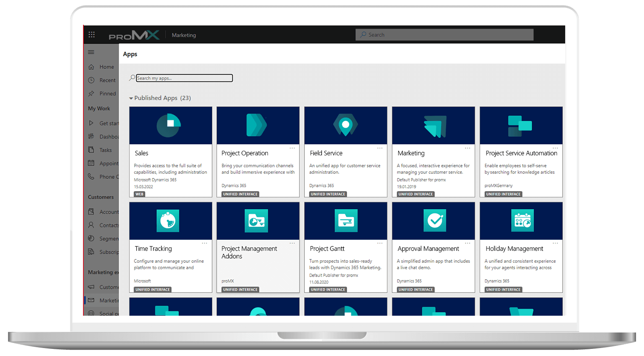Click Unified Interface badge on Time Tracking
Screen dimensions: 644x356
coord(153,290)
